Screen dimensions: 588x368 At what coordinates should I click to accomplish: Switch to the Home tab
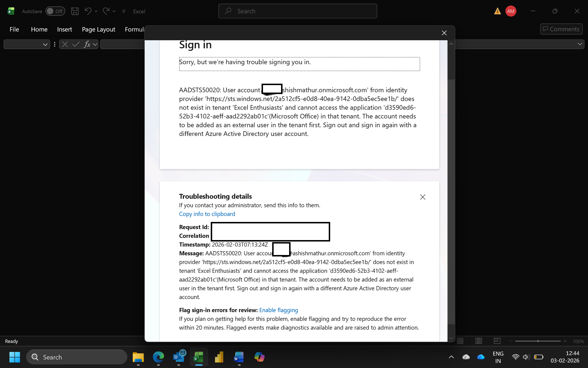pos(39,29)
